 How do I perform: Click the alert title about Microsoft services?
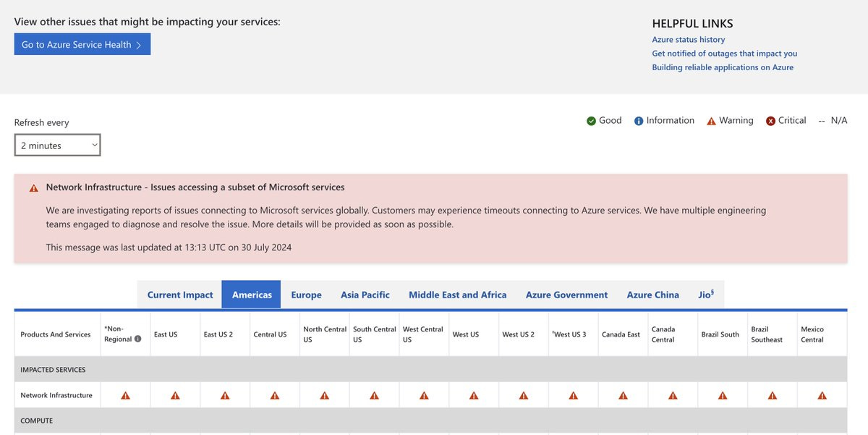point(195,187)
